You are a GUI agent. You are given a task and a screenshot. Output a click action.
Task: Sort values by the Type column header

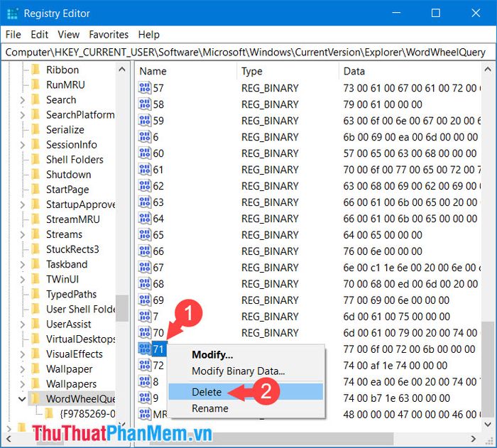288,71
